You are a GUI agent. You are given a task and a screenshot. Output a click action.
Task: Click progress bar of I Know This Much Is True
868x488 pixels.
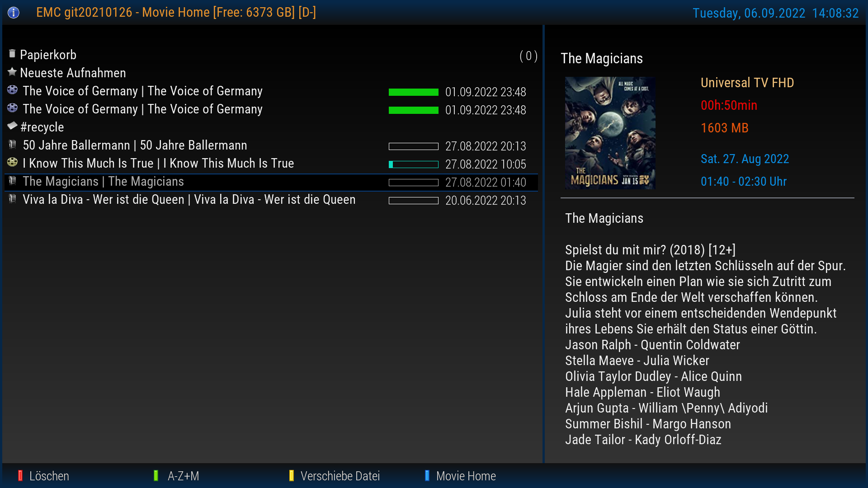414,164
